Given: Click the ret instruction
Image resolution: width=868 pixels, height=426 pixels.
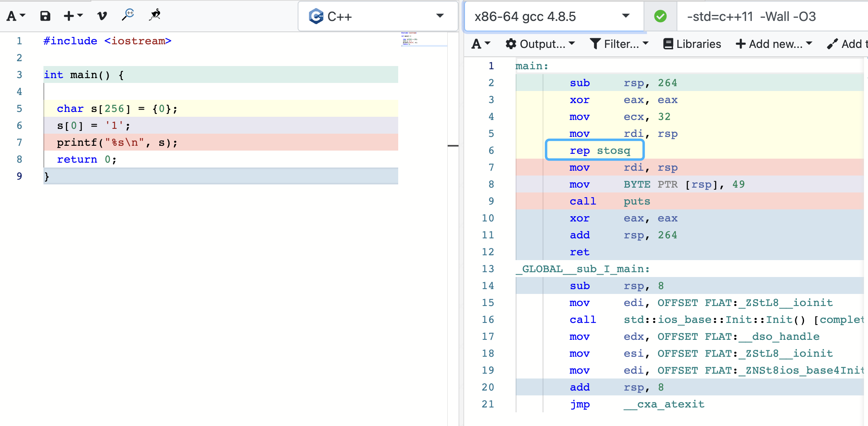Looking at the screenshot, I should pyautogui.click(x=580, y=252).
